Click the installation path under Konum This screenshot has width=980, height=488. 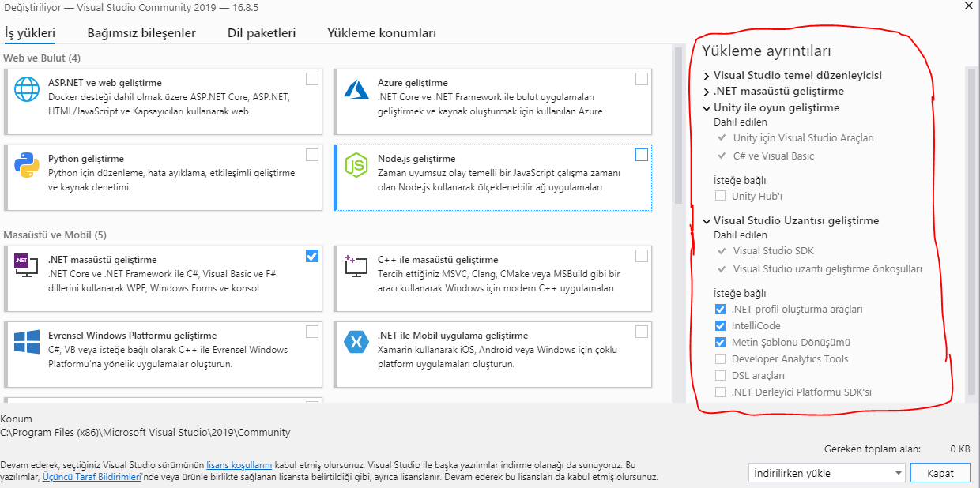145,433
